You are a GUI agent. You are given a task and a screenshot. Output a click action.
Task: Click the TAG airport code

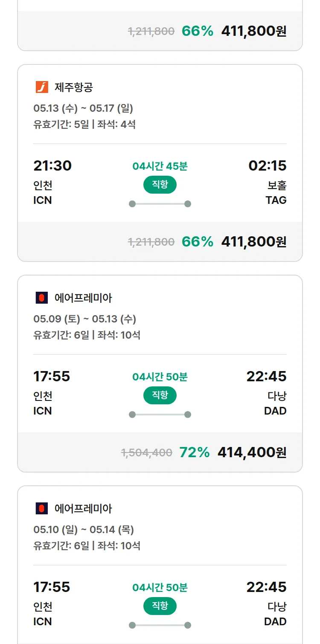click(276, 200)
